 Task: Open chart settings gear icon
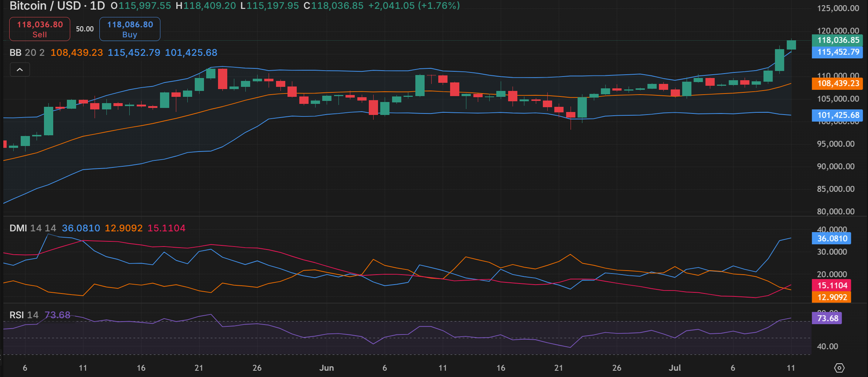[839, 368]
